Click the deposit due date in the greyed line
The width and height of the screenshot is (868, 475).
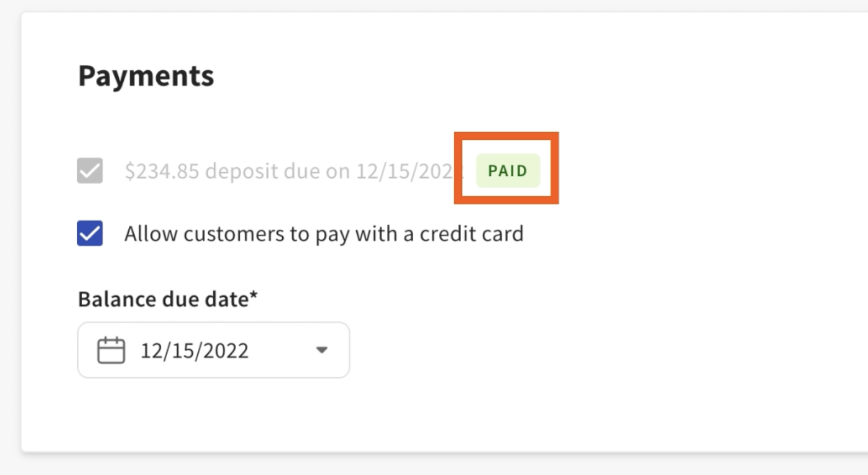click(406, 171)
